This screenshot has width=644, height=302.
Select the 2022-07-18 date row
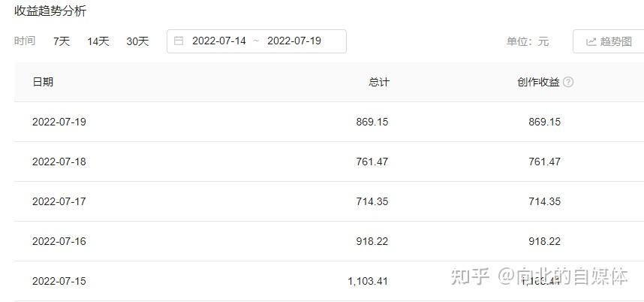(59, 162)
